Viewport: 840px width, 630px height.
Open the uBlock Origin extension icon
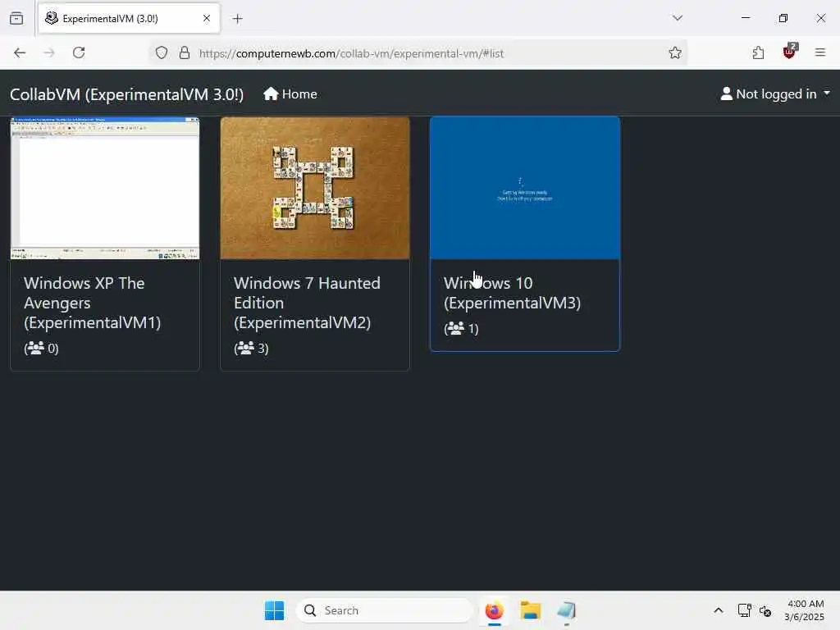click(790, 52)
